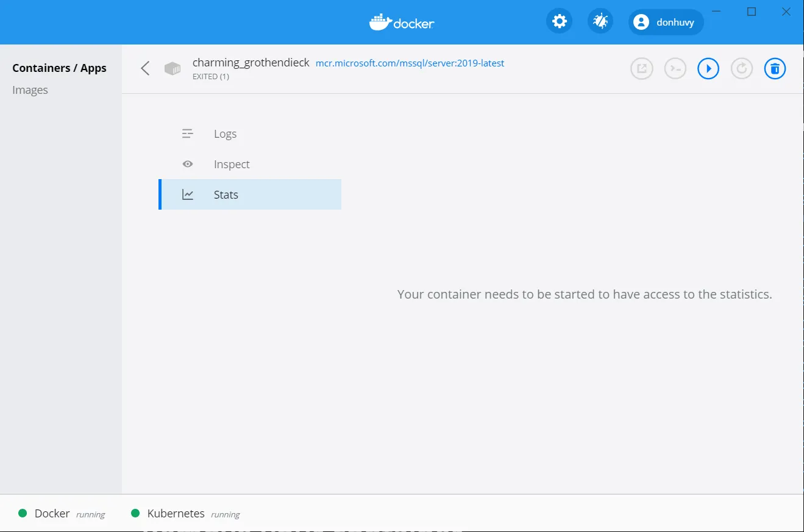Click the EXITED (1) status text
Viewport: 804px width, 532px height.
(211, 77)
